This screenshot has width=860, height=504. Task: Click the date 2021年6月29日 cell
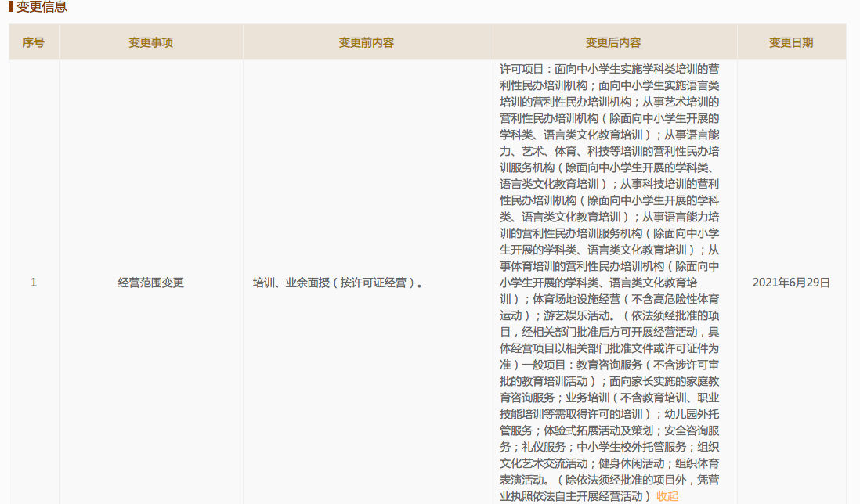click(x=792, y=281)
